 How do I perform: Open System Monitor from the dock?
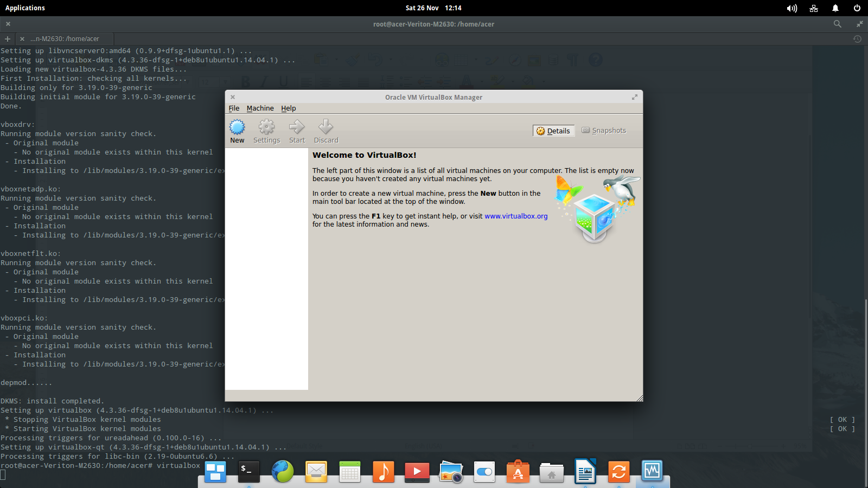pos(653,472)
